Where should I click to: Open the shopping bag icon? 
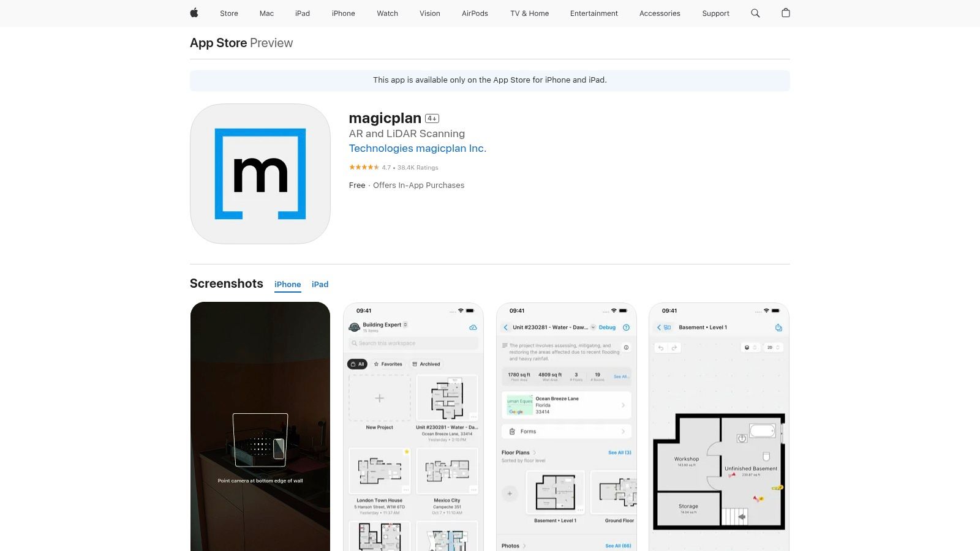tap(786, 13)
